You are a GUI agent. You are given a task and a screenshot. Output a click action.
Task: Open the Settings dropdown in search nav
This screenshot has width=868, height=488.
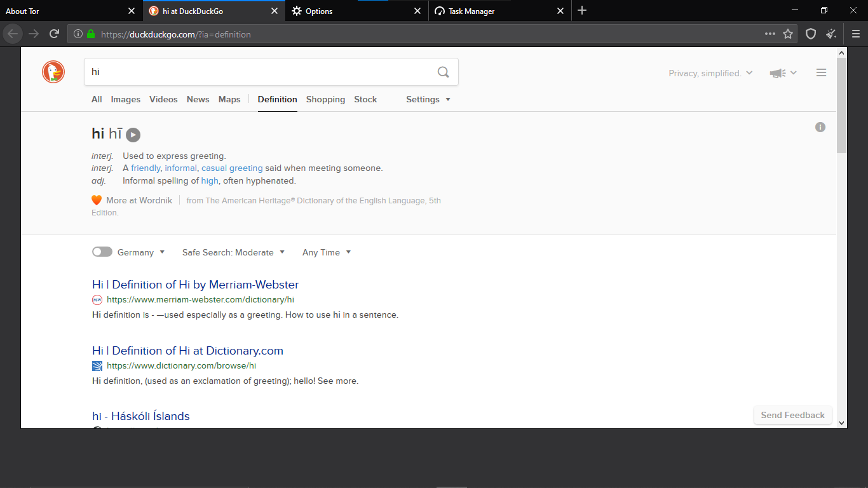(428, 100)
